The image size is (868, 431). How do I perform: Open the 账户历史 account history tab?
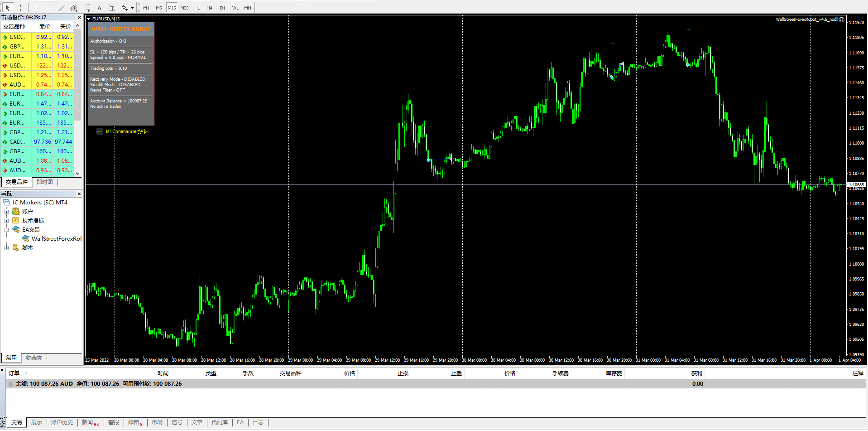(62, 422)
